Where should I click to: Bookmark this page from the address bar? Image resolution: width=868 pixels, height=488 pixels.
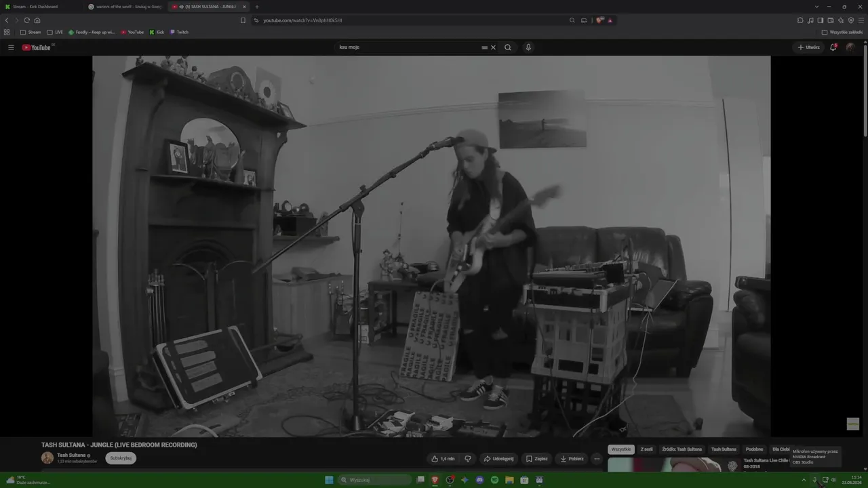243,20
